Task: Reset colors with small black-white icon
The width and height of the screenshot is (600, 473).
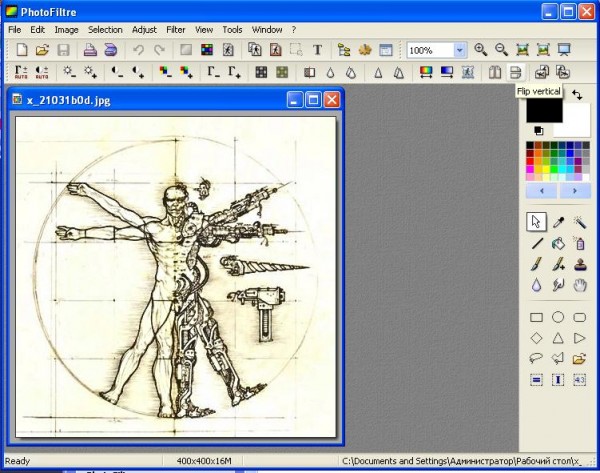Action: click(538, 131)
